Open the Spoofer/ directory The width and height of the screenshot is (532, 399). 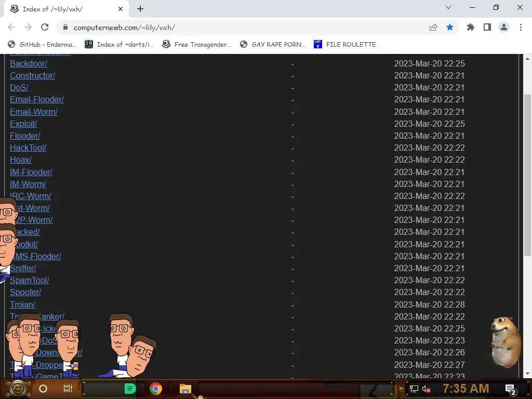25,292
